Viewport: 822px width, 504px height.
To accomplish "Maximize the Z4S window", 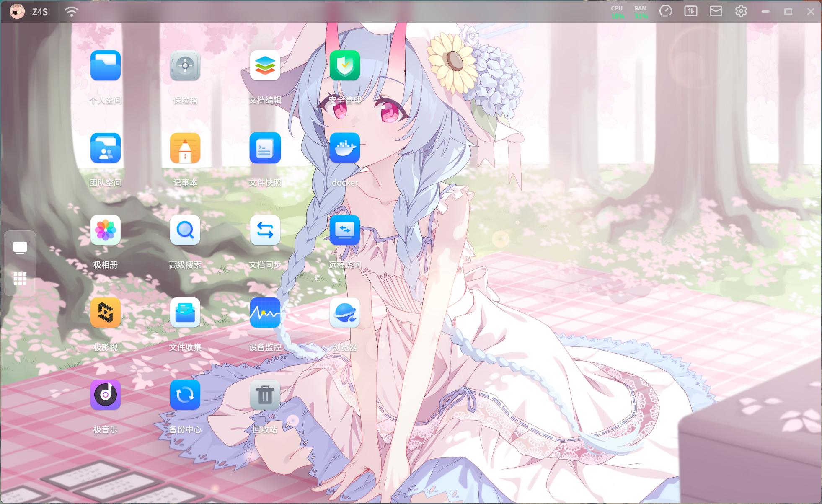I will pos(788,12).
